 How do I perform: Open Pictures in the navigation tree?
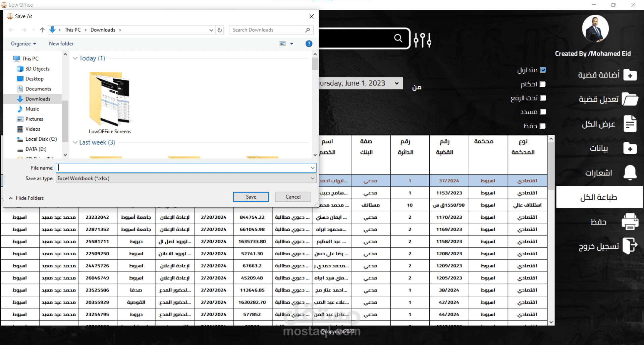click(x=34, y=119)
